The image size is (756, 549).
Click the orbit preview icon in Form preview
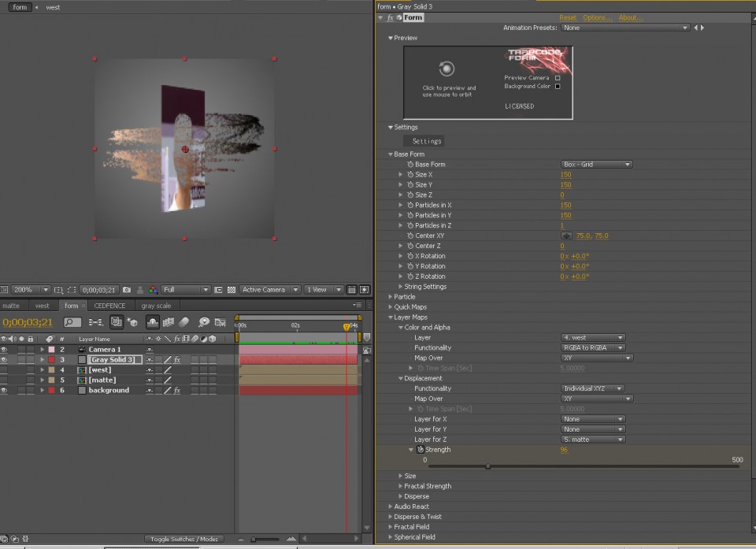(x=447, y=69)
